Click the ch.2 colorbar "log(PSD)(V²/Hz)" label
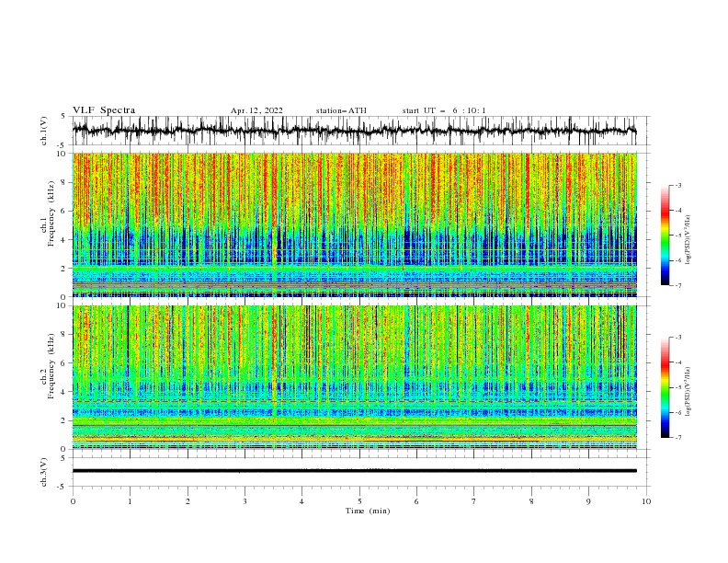This screenshot has height=563, width=728. coord(688,392)
